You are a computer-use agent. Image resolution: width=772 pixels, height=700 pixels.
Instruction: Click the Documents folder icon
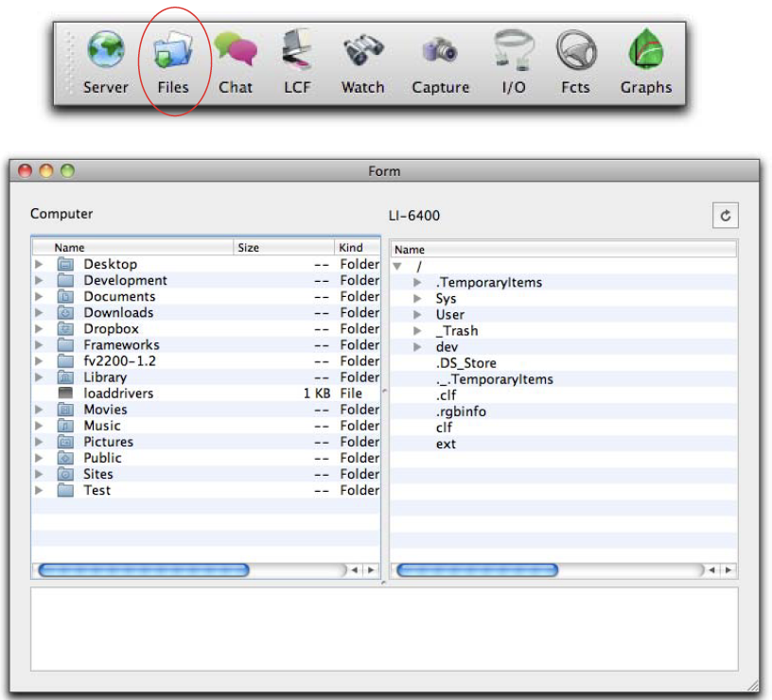click(x=65, y=297)
